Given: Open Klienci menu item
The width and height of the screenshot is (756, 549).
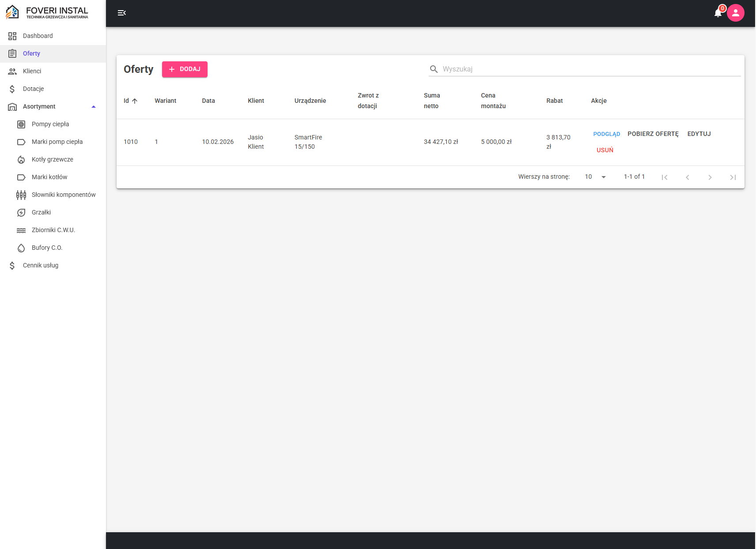Looking at the screenshot, I should [x=53, y=71].
